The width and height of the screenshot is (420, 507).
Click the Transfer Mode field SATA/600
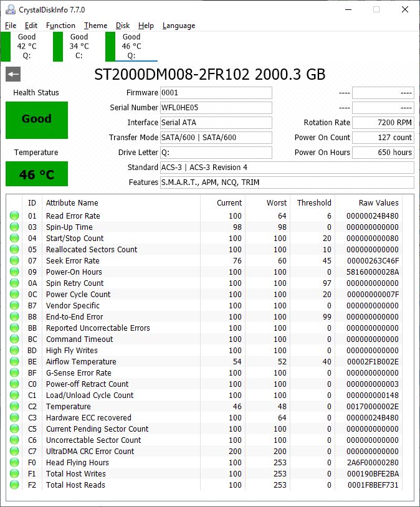pyautogui.click(x=216, y=138)
